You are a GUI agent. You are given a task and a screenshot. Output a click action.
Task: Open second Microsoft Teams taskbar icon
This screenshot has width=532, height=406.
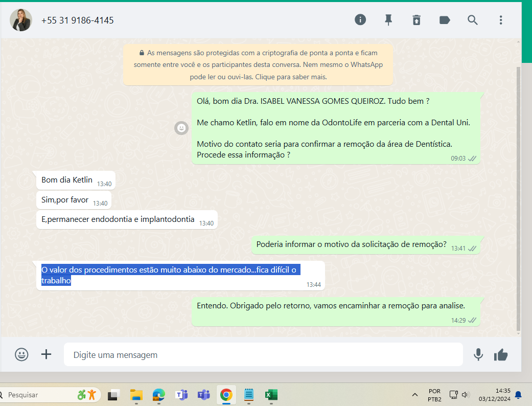click(203, 395)
